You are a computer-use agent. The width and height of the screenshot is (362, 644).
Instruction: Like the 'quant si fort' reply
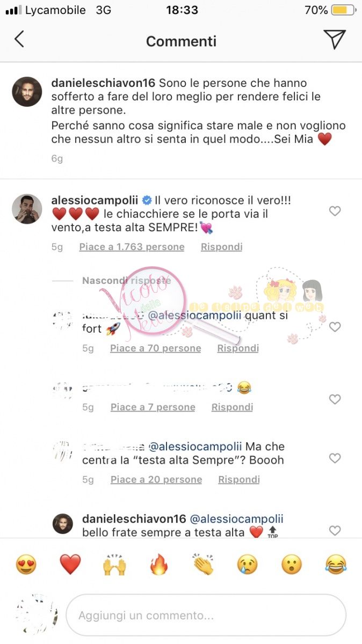[x=335, y=327]
